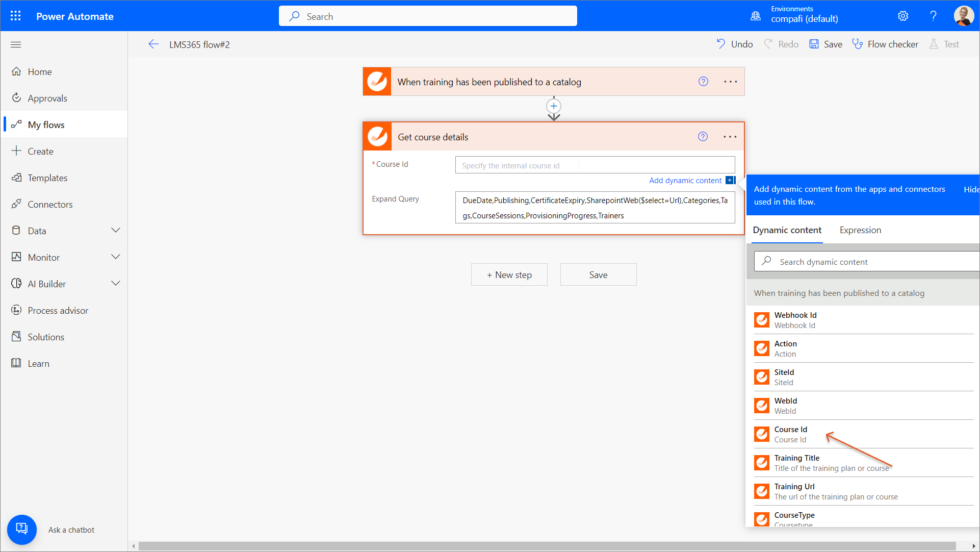Open the app launcher waffle icon
The image size is (980, 552).
coord(16,16)
